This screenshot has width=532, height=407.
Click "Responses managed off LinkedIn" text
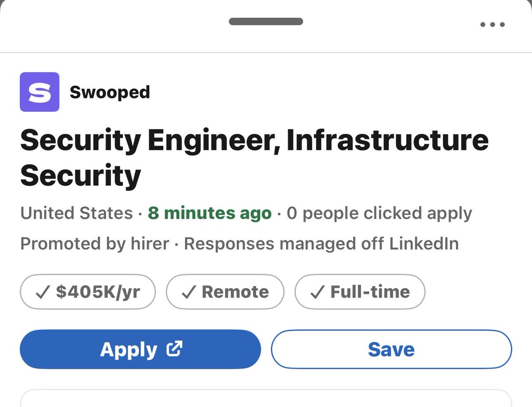tap(321, 243)
